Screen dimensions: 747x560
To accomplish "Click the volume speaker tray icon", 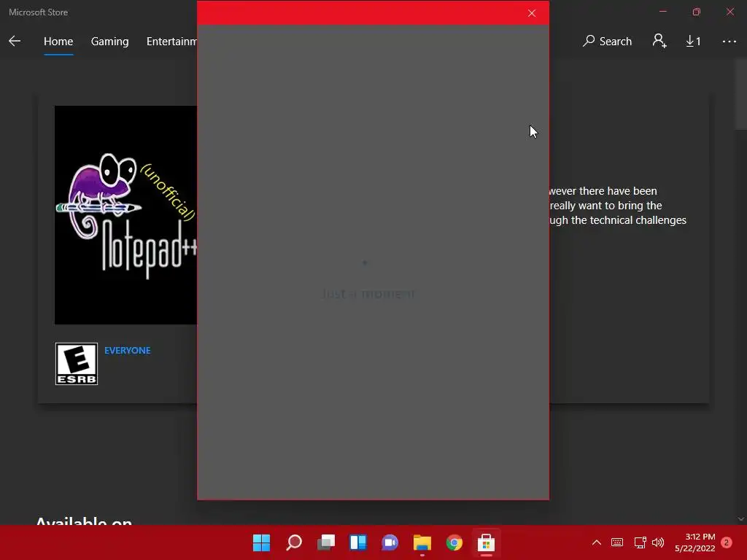I will [658, 542].
